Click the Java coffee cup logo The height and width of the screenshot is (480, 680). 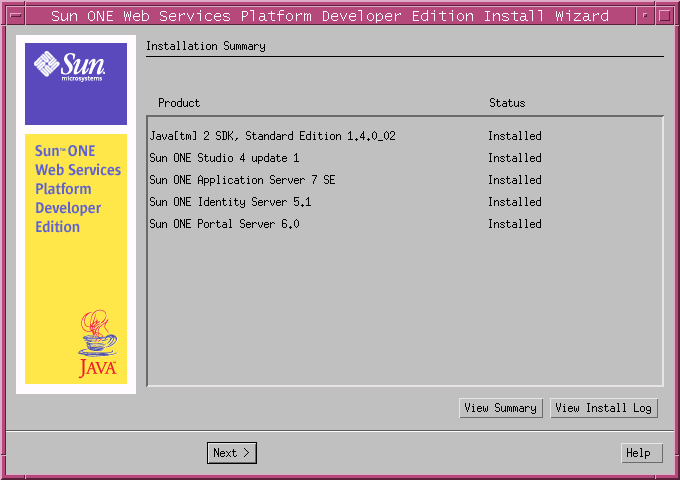pos(98,343)
